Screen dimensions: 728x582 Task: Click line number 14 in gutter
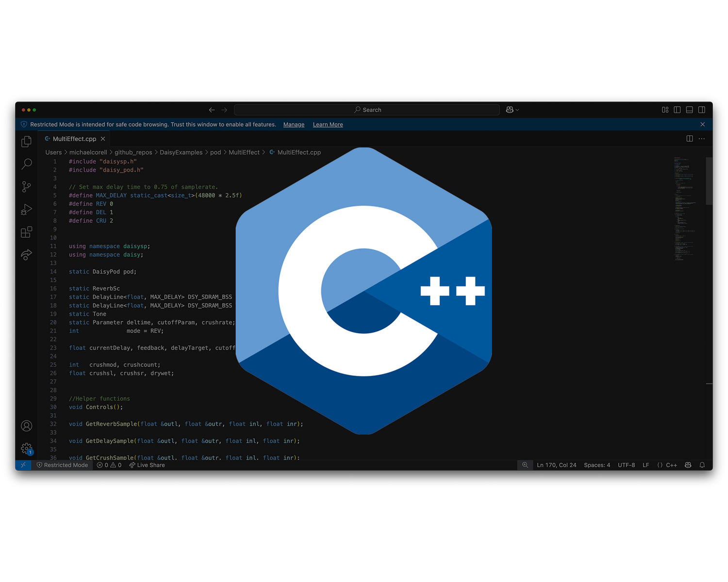(x=53, y=272)
